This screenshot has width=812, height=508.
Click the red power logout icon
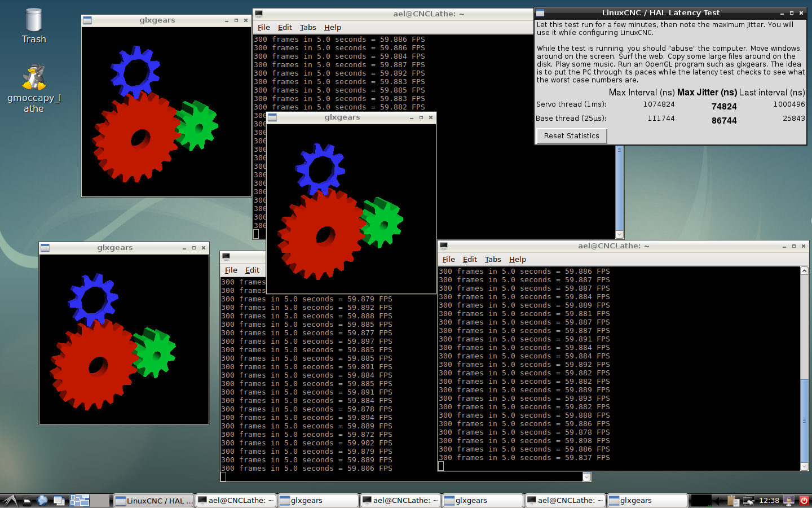coord(804,501)
